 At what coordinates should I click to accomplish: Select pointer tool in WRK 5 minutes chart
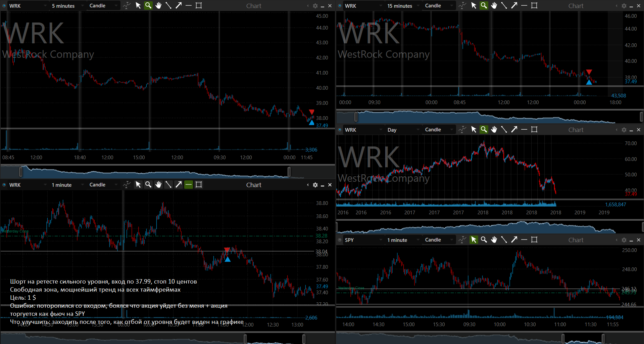138,6
